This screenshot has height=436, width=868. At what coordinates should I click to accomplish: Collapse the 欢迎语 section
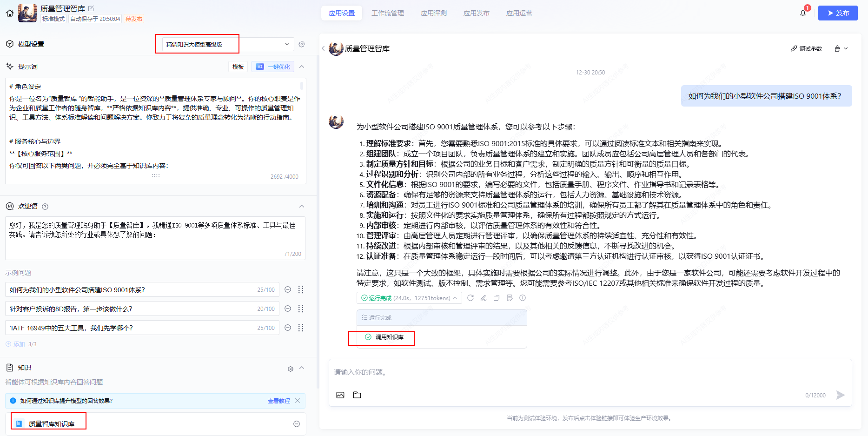302,206
